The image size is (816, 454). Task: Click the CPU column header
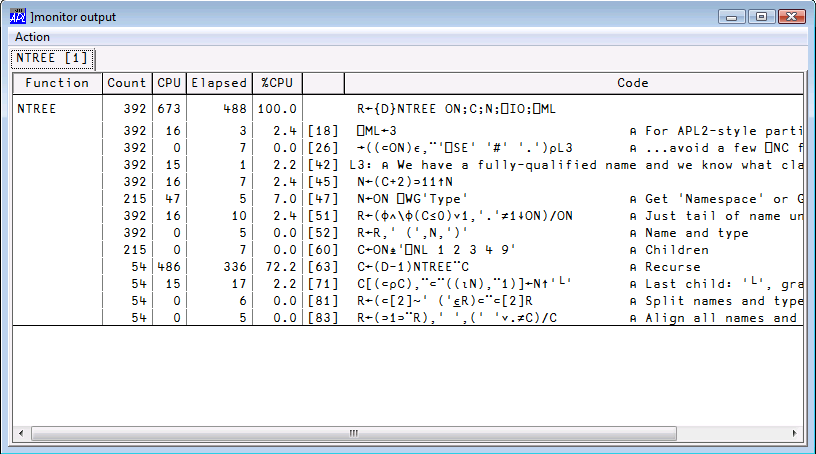point(169,83)
